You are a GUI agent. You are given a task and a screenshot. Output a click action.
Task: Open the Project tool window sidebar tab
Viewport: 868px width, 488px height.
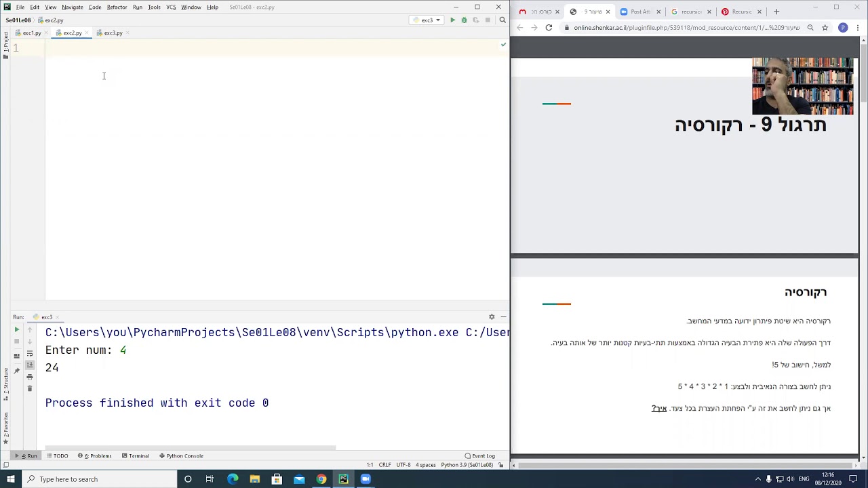[x=5, y=45]
